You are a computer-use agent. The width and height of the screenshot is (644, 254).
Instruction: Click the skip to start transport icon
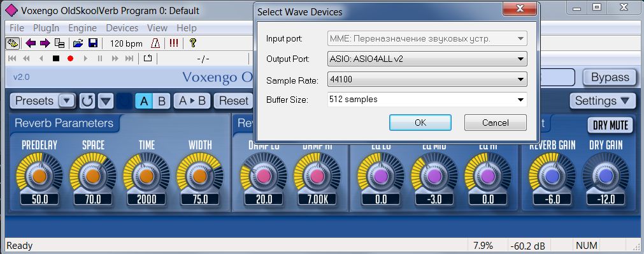click(12, 59)
